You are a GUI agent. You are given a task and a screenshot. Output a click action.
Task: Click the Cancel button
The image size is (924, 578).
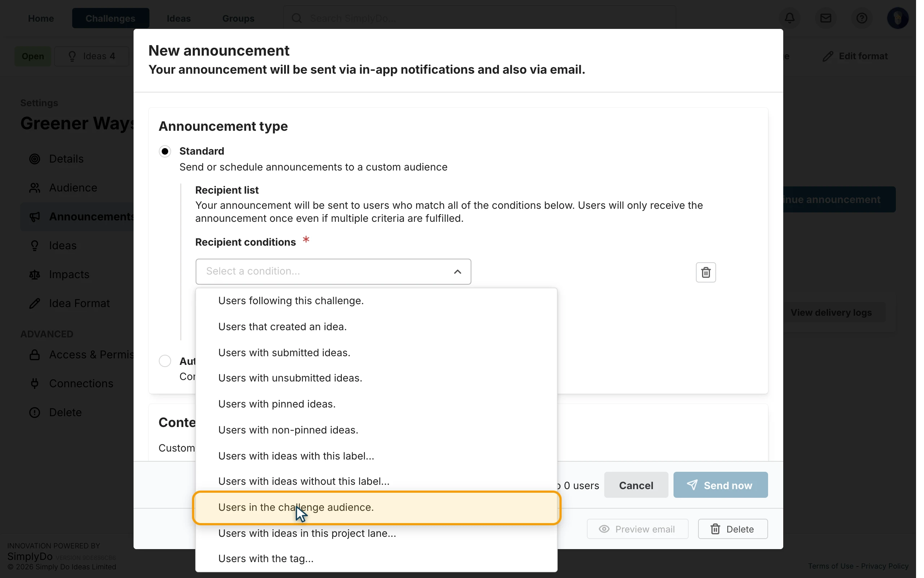pos(636,485)
